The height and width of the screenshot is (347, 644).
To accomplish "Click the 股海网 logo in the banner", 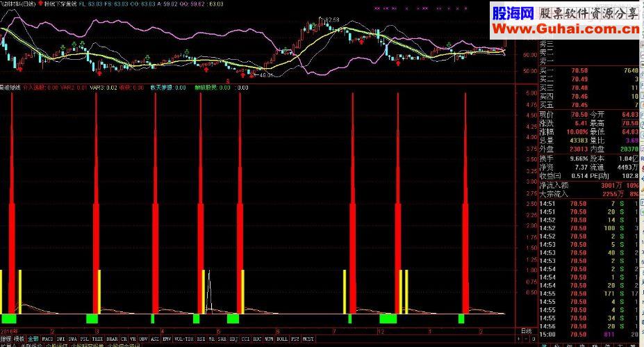I will (x=513, y=13).
